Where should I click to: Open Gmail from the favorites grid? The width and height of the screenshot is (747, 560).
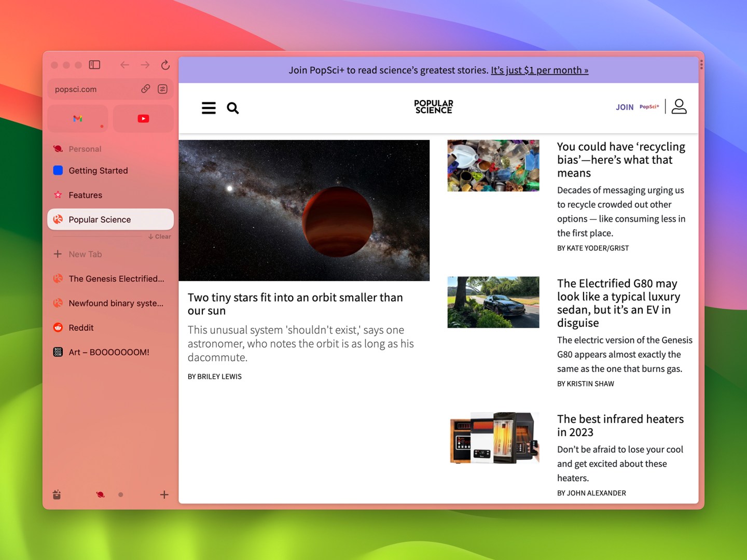pyautogui.click(x=77, y=118)
